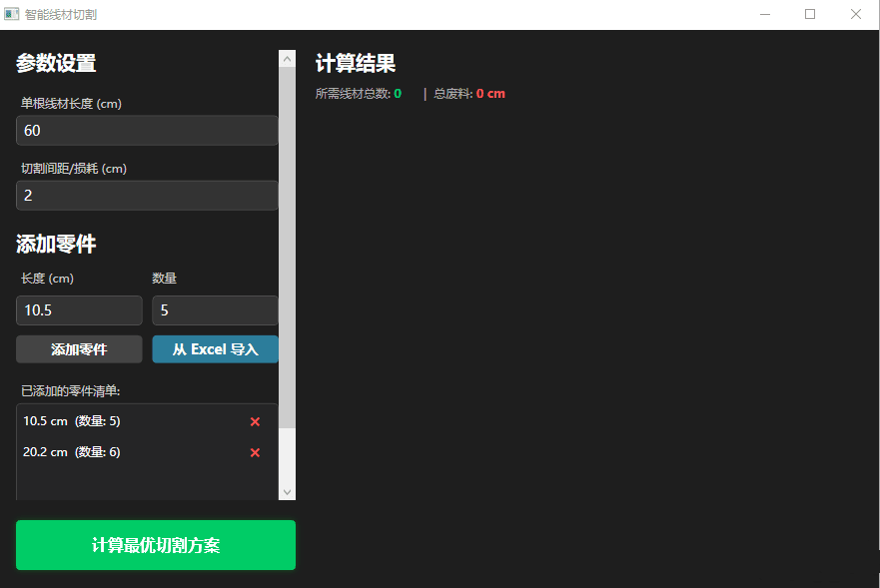Click the 所需线材总数 result value
The image size is (880, 588).
pyautogui.click(x=400, y=93)
